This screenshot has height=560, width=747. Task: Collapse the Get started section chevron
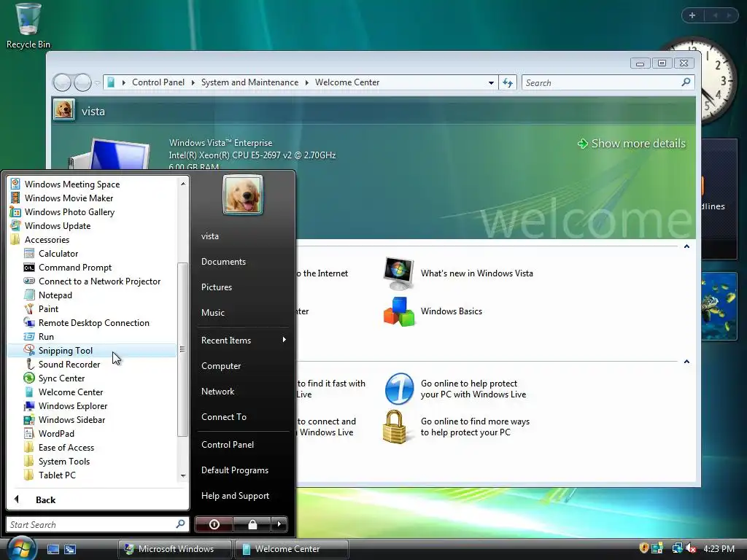tap(686, 246)
